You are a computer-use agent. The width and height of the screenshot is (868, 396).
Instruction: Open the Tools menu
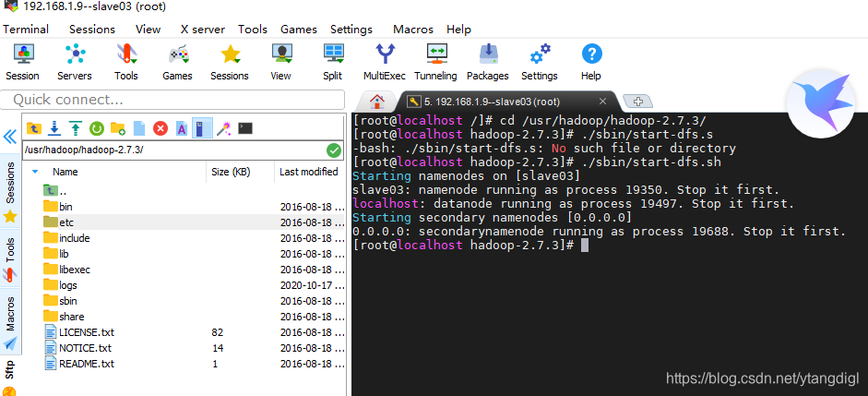pos(253,30)
